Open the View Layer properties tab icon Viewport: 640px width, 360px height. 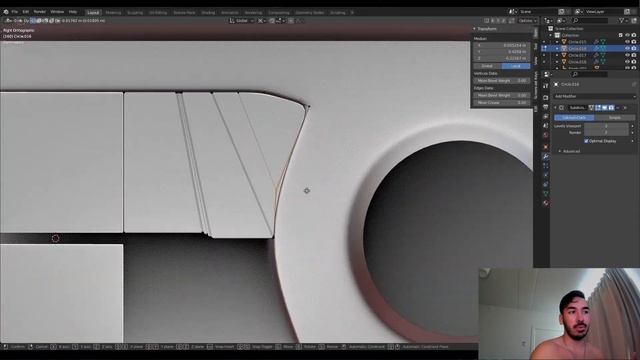(x=546, y=117)
